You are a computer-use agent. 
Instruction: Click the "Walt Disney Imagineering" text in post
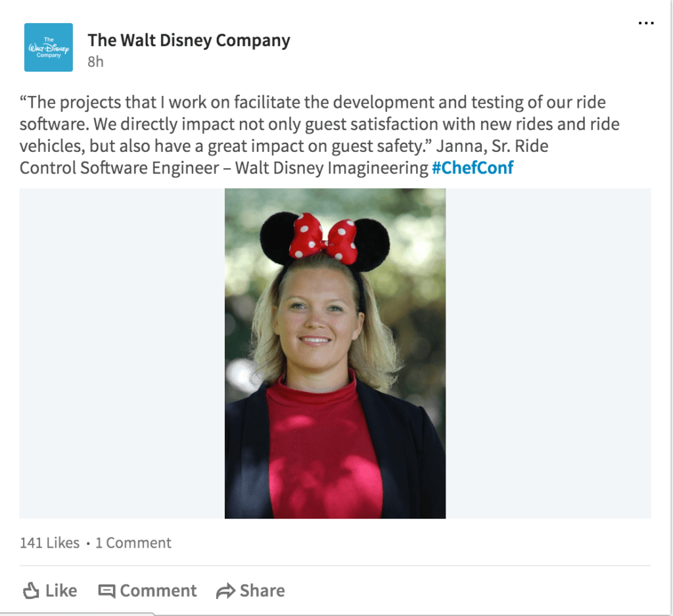[x=332, y=168]
